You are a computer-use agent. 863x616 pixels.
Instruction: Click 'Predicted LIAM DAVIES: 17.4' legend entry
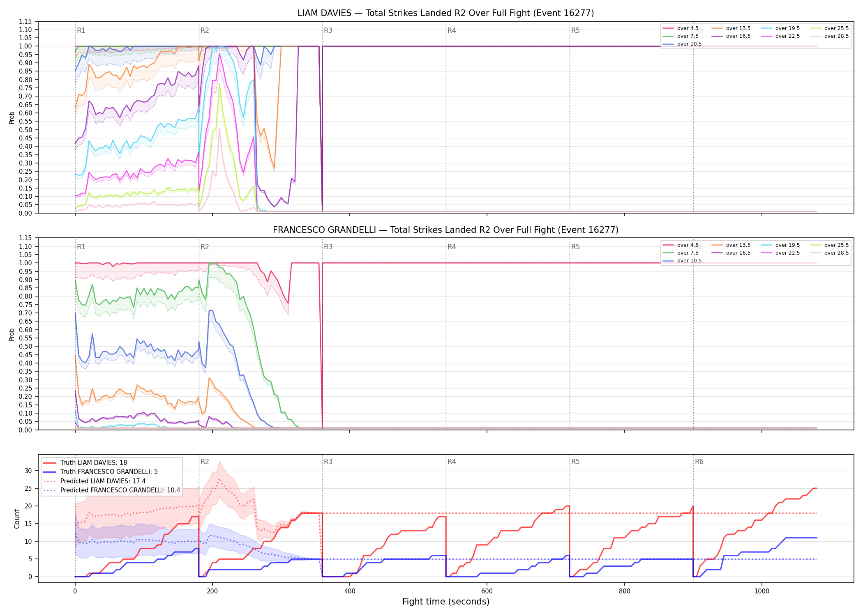[95, 481]
